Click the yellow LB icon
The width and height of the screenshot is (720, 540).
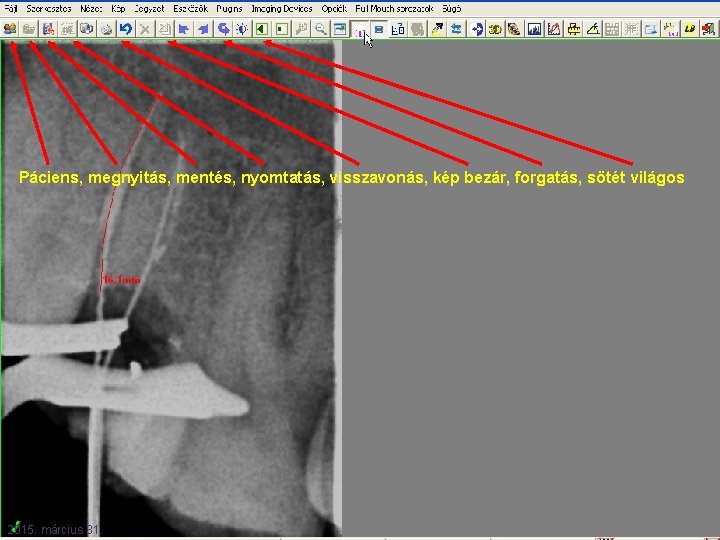pos(690,29)
